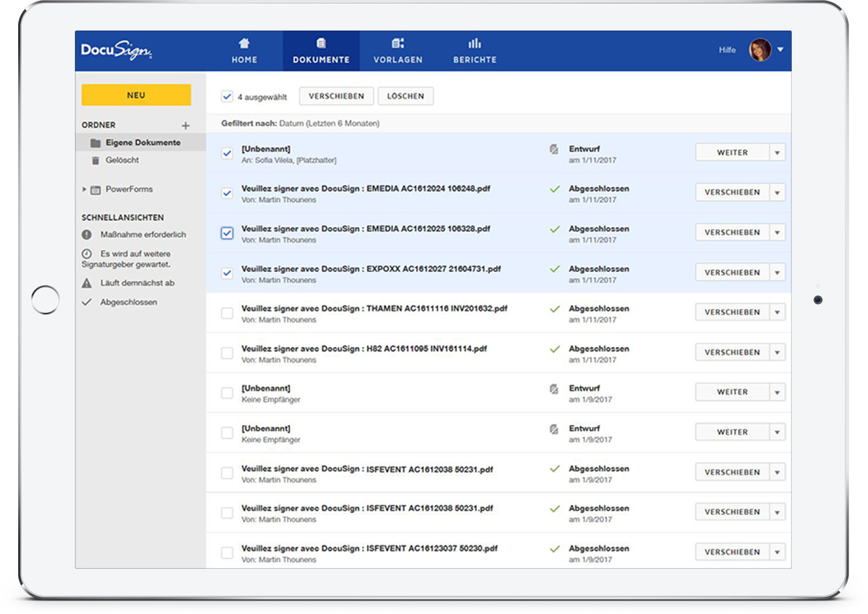
Task: Open dropdown arrow for H82 AC1611095 row
Action: (777, 353)
